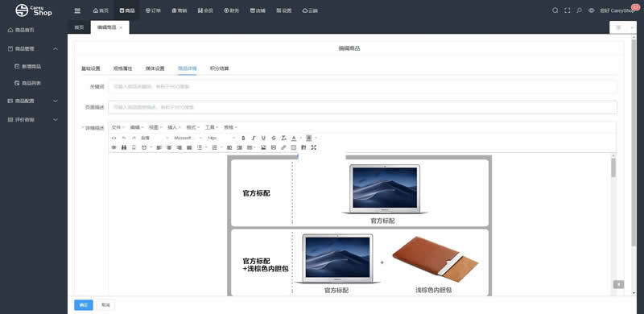Open the 插入 editor menu
The height and width of the screenshot is (314, 644).
coord(173,127)
